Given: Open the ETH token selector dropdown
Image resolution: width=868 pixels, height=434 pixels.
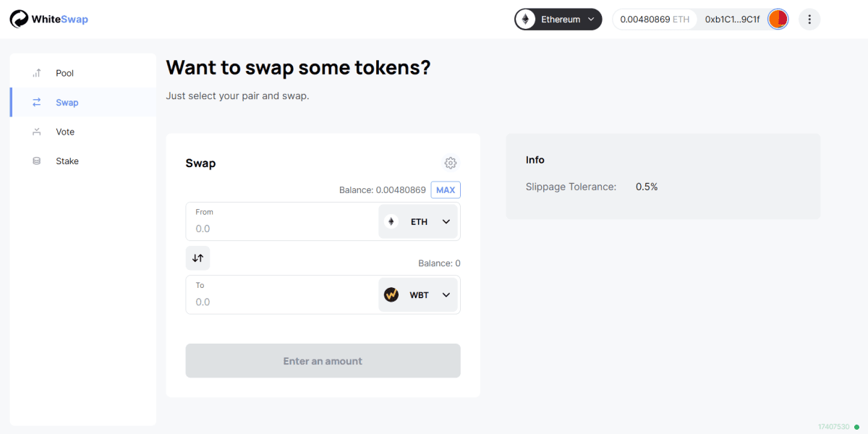Looking at the screenshot, I should [x=446, y=221].
